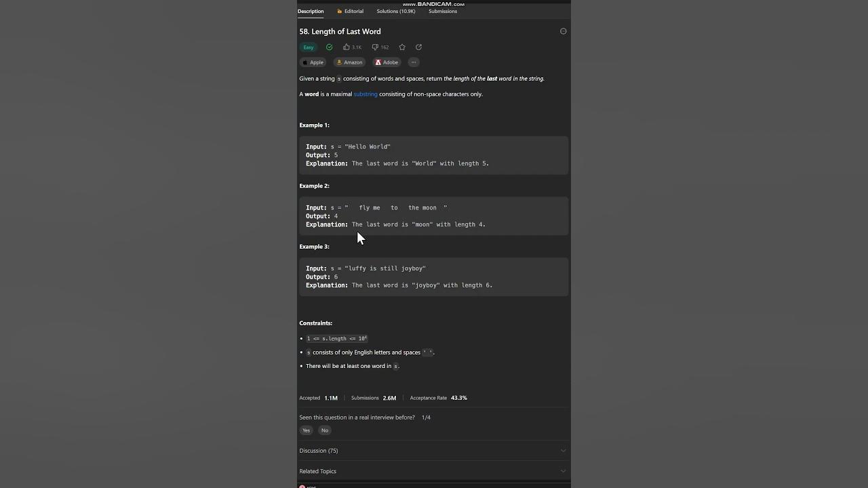The height and width of the screenshot is (488, 868).
Task: Click the green solved checkmark icon
Action: pos(329,47)
